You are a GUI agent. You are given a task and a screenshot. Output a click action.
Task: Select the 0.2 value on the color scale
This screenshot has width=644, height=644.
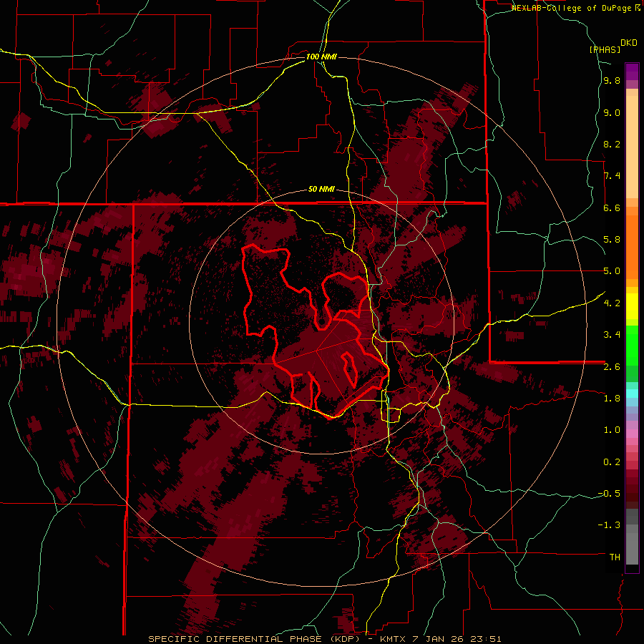pos(612,462)
